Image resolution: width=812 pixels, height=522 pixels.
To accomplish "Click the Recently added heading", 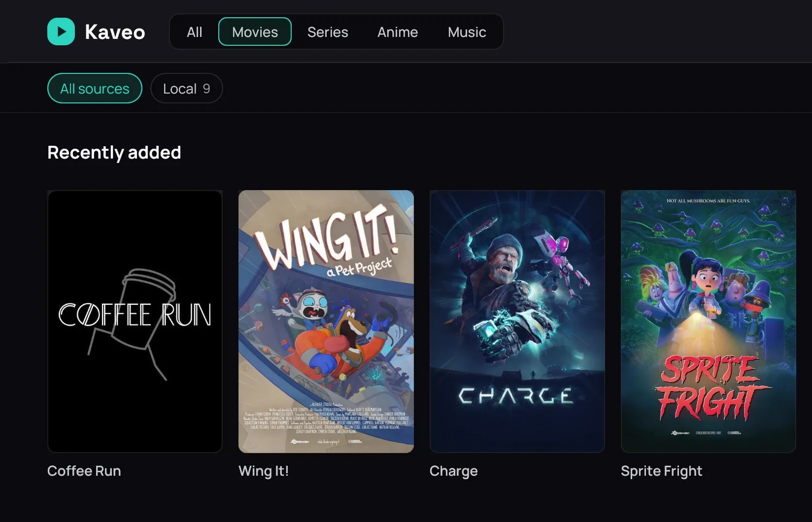I will [114, 152].
